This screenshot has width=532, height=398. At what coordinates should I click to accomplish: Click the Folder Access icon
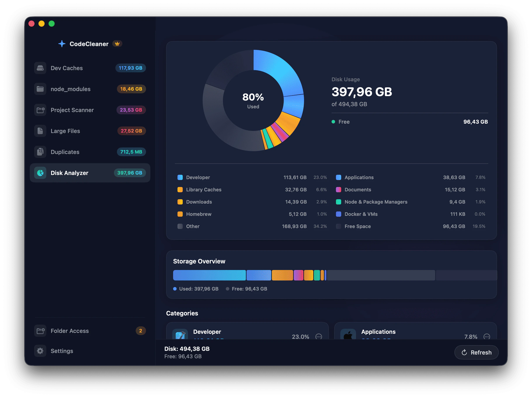pos(40,331)
